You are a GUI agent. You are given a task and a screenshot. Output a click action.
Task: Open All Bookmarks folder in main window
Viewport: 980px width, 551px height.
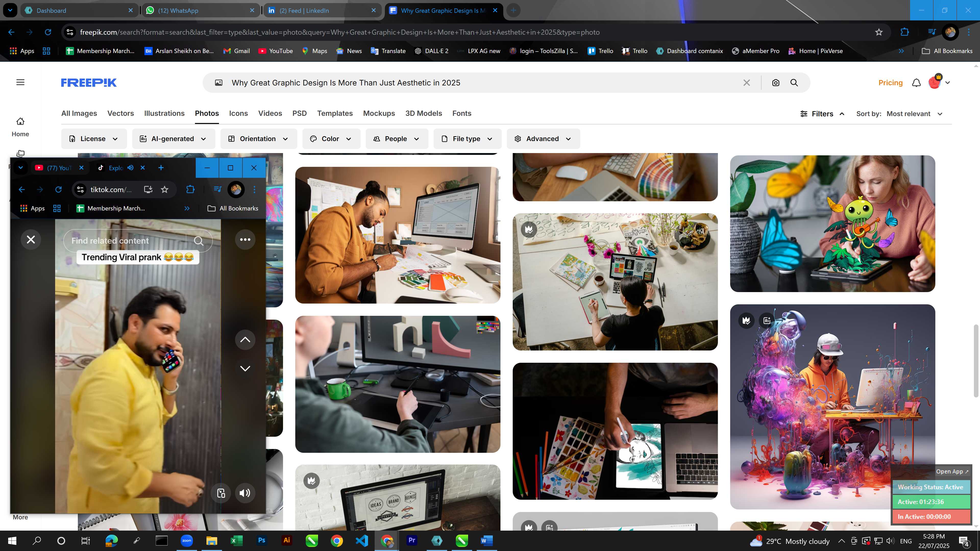(x=947, y=51)
